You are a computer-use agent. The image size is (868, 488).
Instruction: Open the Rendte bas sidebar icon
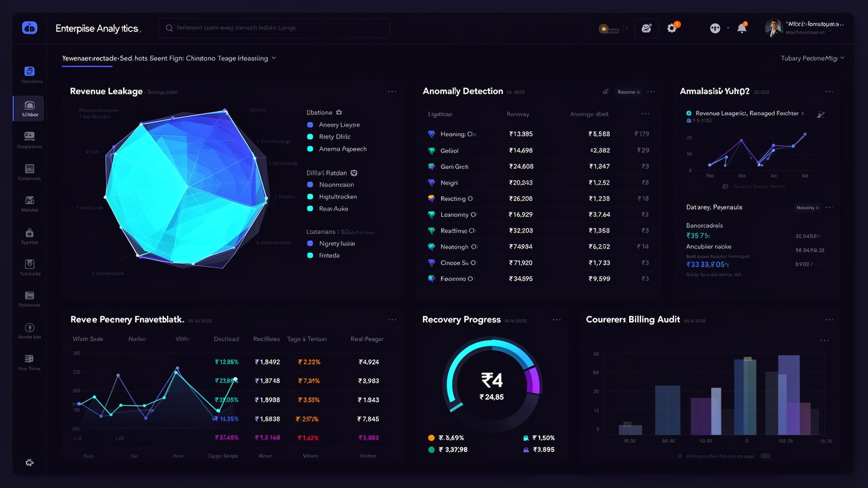29,328
